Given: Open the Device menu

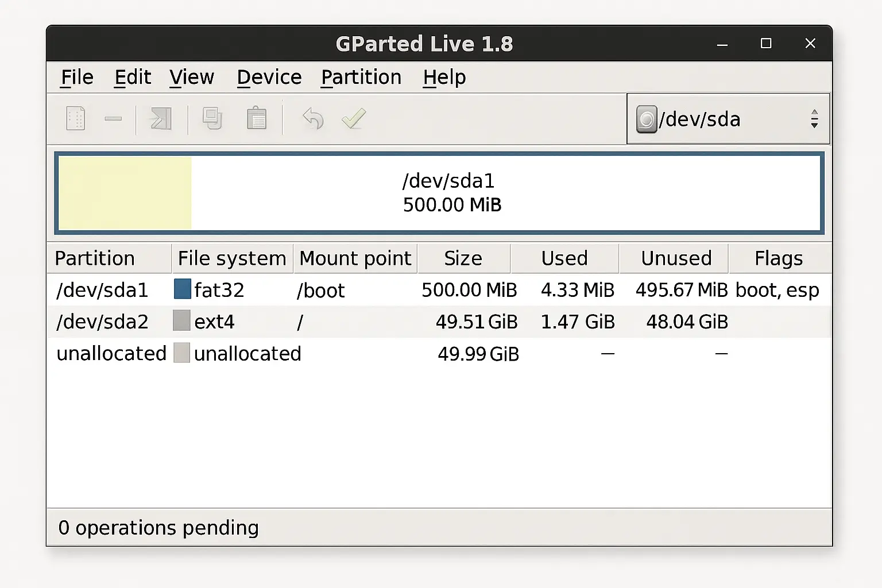Looking at the screenshot, I should [269, 77].
